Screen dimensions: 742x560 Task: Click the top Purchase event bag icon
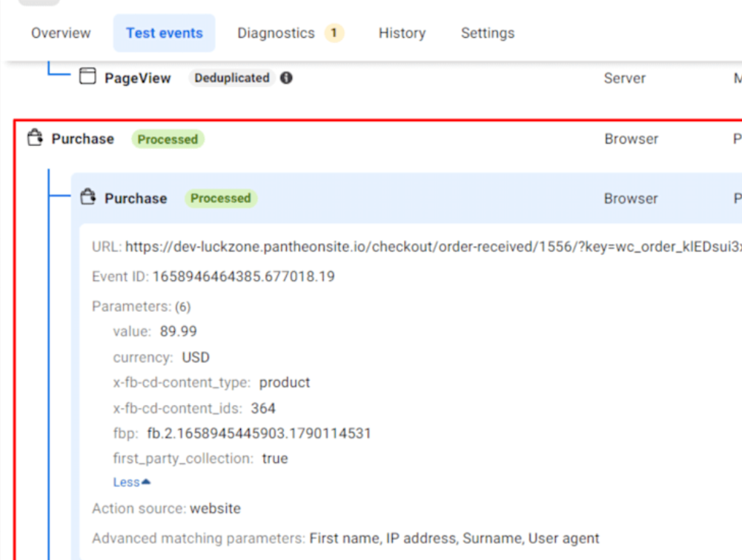click(x=34, y=138)
